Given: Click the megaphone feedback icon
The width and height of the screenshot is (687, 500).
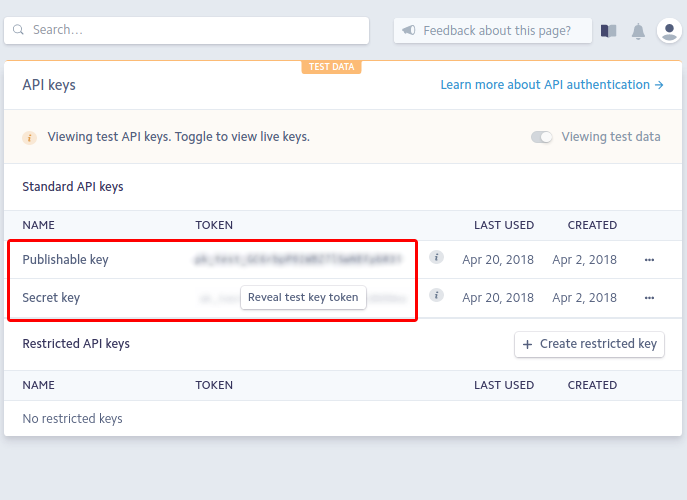Looking at the screenshot, I should point(409,31).
